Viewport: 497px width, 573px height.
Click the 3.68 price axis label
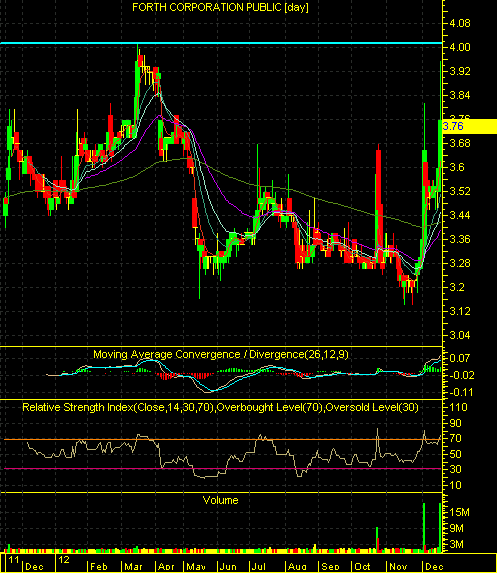tap(460, 143)
